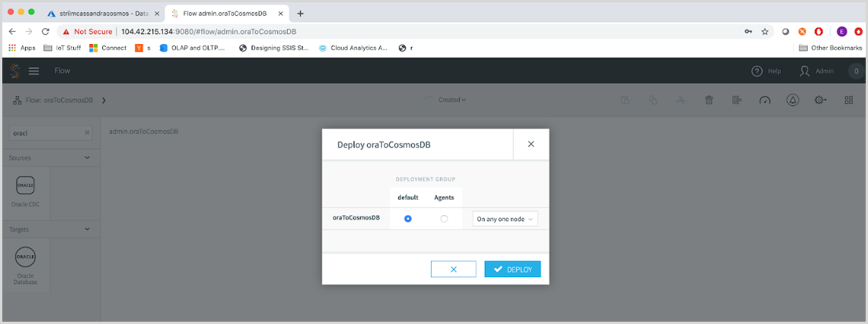Click the trash delete icon in toolbar
This screenshot has height=324, width=868.
pyautogui.click(x=709, y=100)
